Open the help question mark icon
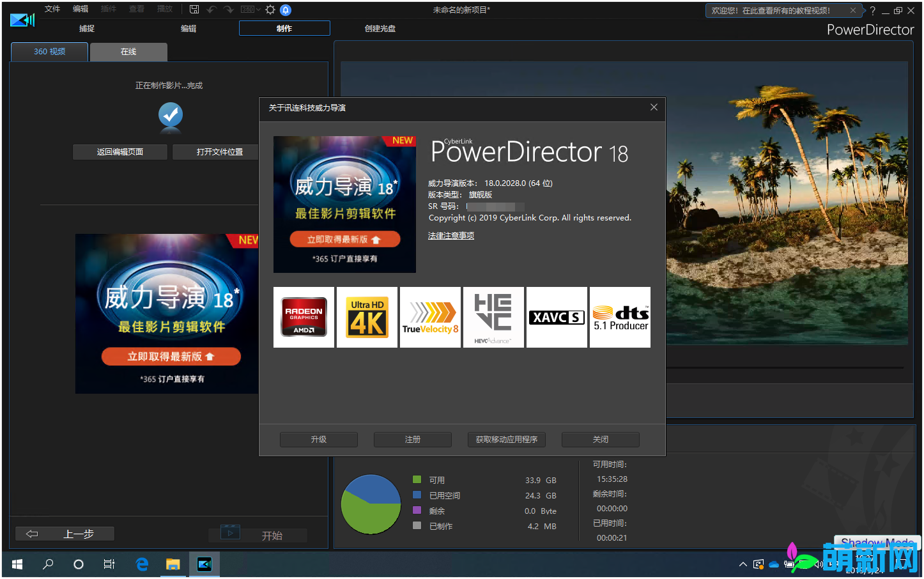This screenshot has width=924, height=579. pos(873,10)
